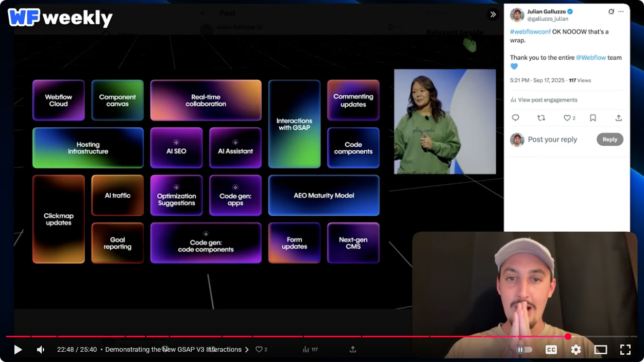This screenshot has height=362, width=644.
Task: Click the repost arrows icon on the tweet
Action: coord(541,118)
